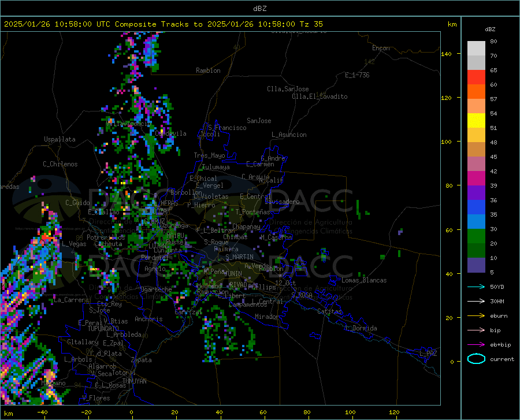
Task: Click the L_Asuncion map label
Action: (289, 135)
